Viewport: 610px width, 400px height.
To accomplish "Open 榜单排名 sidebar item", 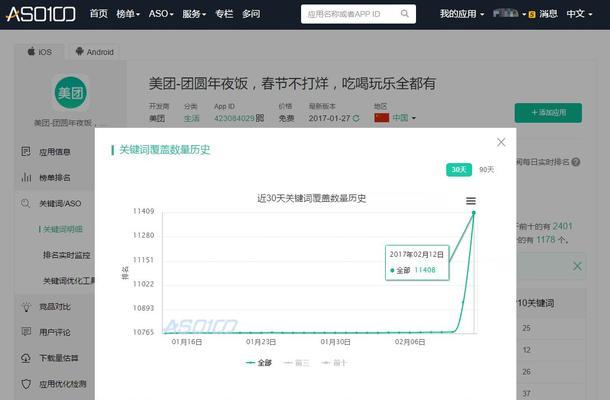I will coord(55,178).
